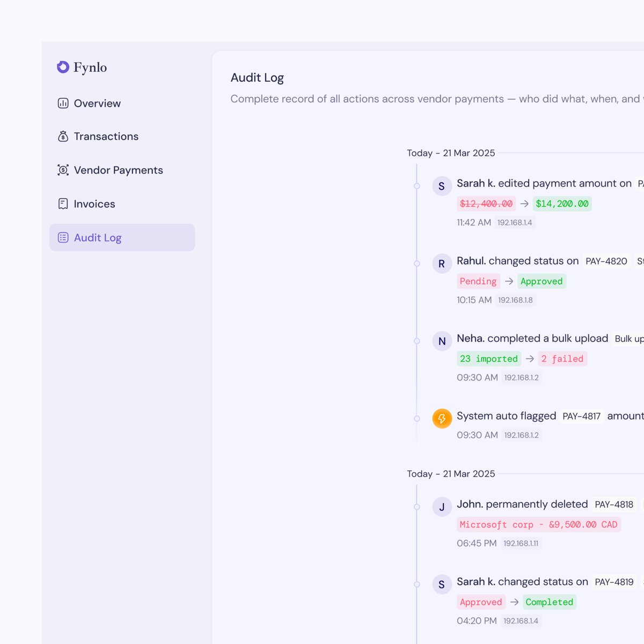Viewport: 644px width, 644px height.
Task: Click the Microsoft corp deleted record badge
Action: pos(539,524)
